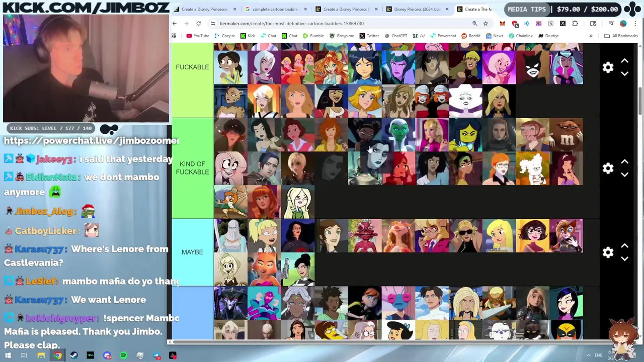
Task: Move MAYBE tier row up
Action: tap(624, 245)
